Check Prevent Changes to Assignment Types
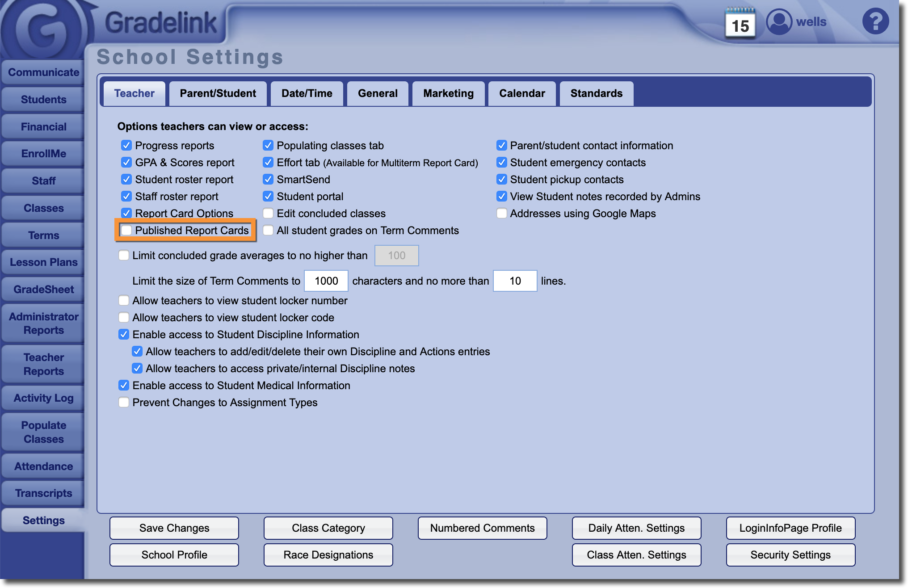Screen dimensions: 908x588 tap(124, 403)
